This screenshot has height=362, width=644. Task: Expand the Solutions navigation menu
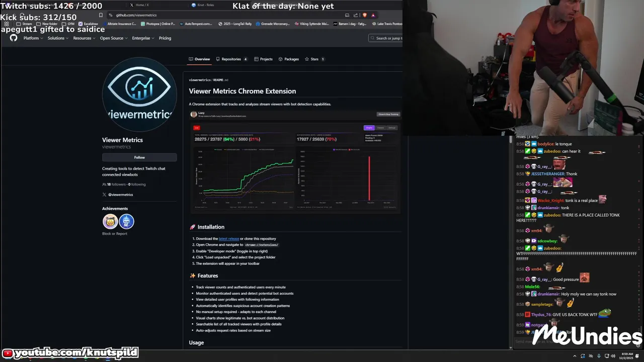pyautogui.click(x=57, y=38)
